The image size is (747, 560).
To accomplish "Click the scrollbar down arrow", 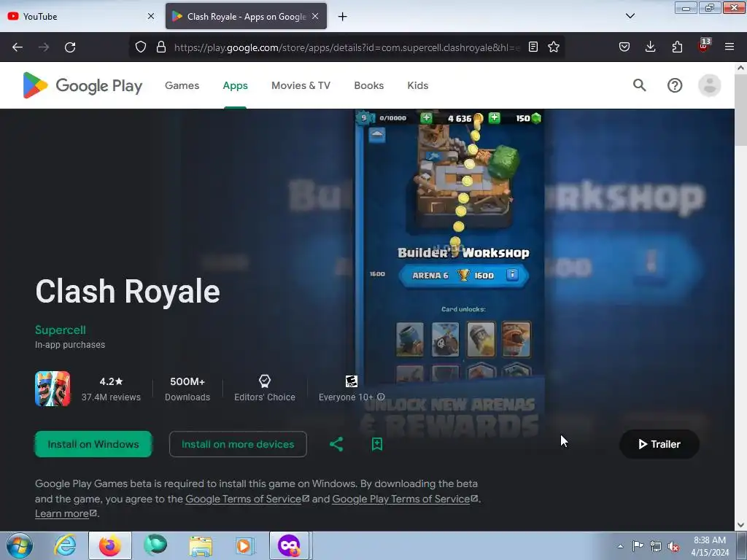I will click(740, 525).
